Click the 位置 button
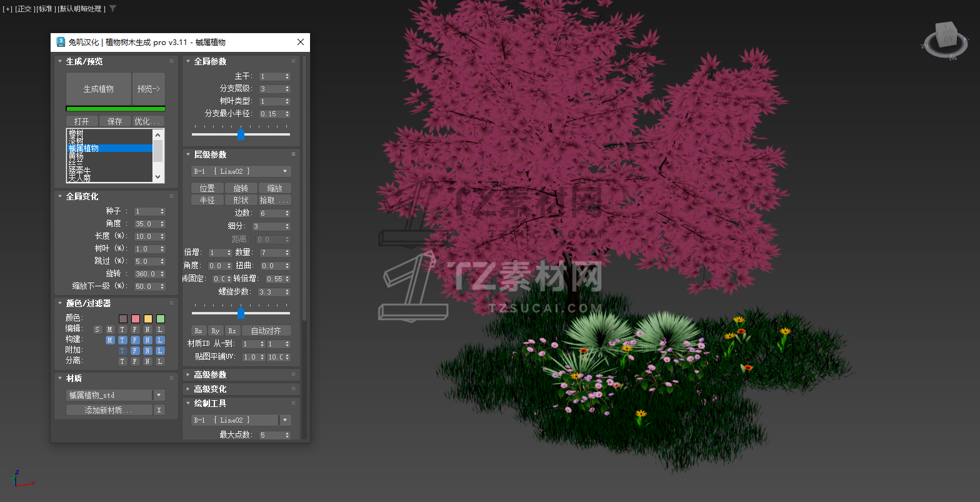 pos(207,188)
